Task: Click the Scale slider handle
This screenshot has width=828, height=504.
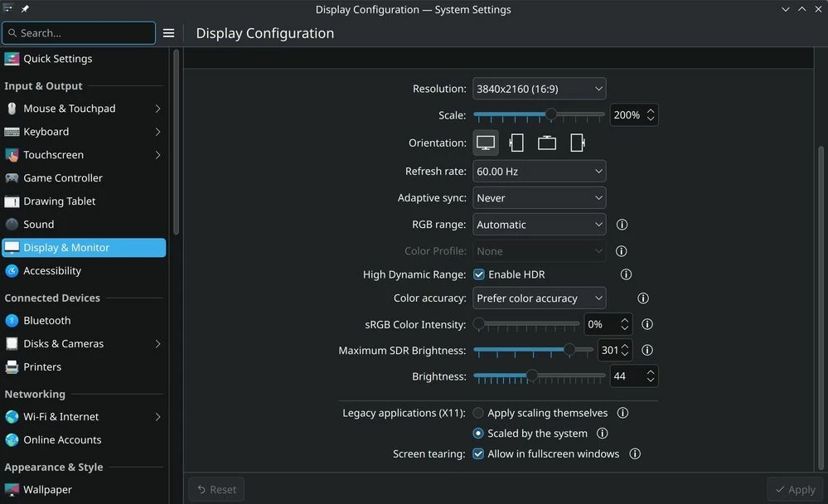Action: pos(551,114)
